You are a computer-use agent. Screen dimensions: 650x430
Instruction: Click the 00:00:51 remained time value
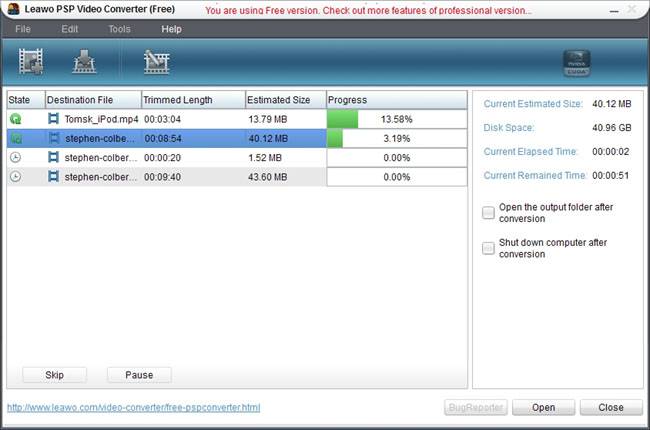[x=611, y=175]
